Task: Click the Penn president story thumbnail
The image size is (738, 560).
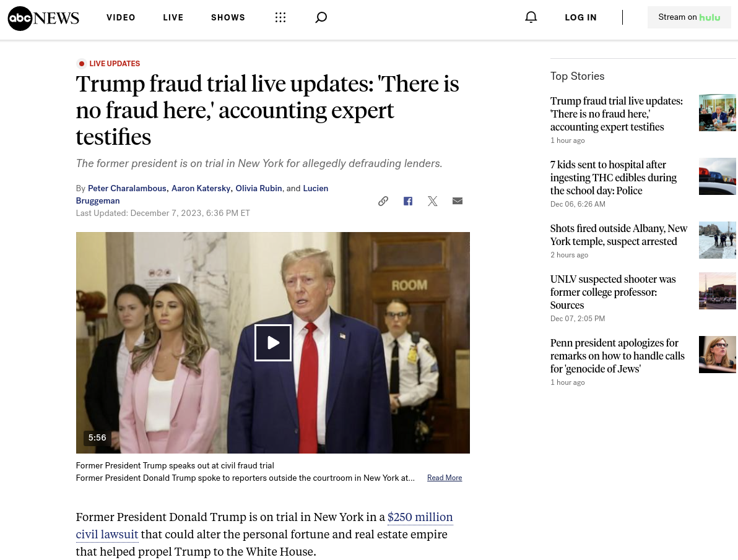Action: point(718,355)
